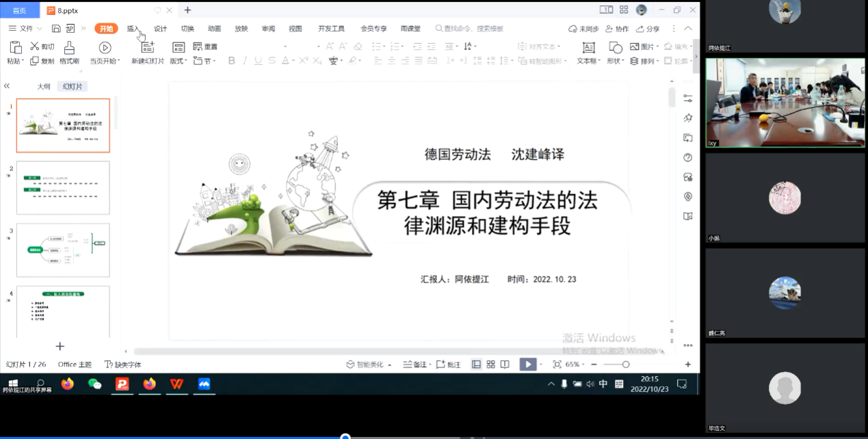Open the Layout (版式) dropdown
This screenshot has height=439, width=868.
pyautogui.click(x=179, y=61)
